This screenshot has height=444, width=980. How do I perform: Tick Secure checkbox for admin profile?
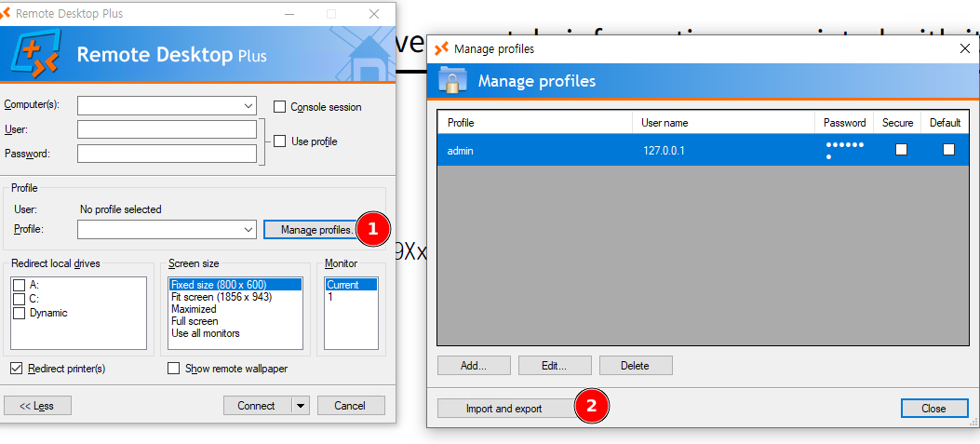tap(901, 150)
